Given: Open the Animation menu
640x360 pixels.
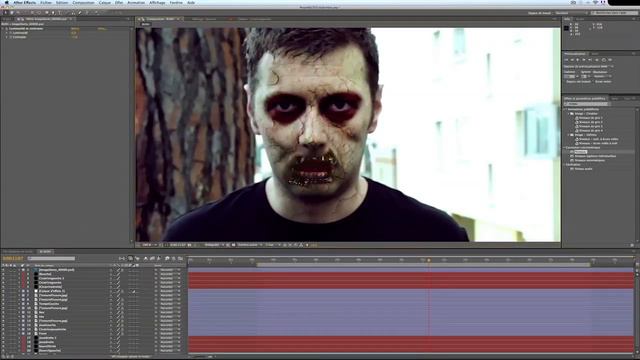Looking at the screenshot, I should click(x=136, y=2).
